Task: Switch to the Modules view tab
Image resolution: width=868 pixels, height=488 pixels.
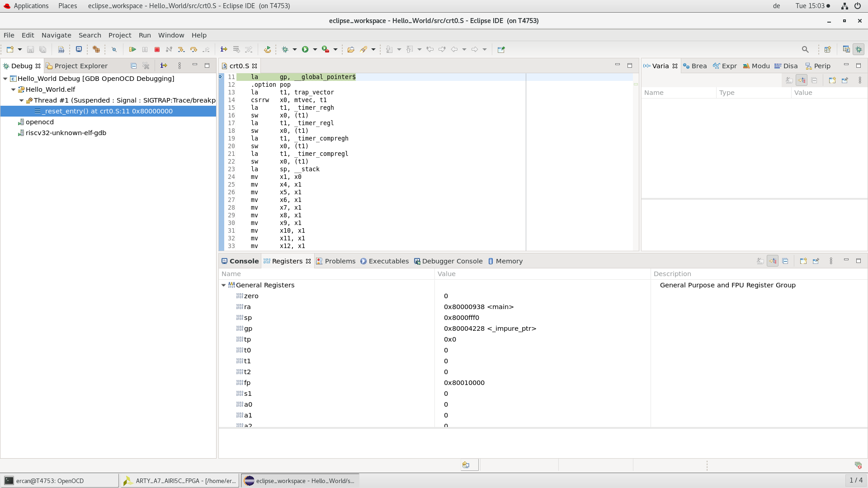Action: 756,66
